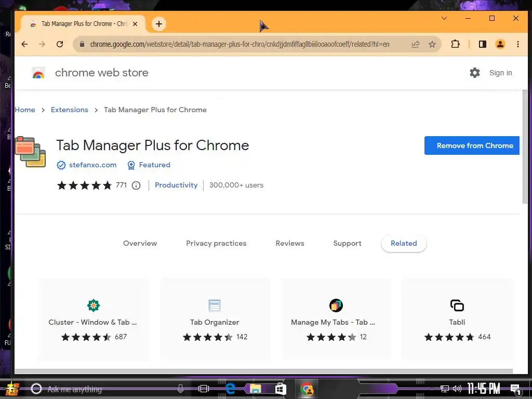Open the Tab Organizer extension card
532x399 pixels.
click(215, 319)
